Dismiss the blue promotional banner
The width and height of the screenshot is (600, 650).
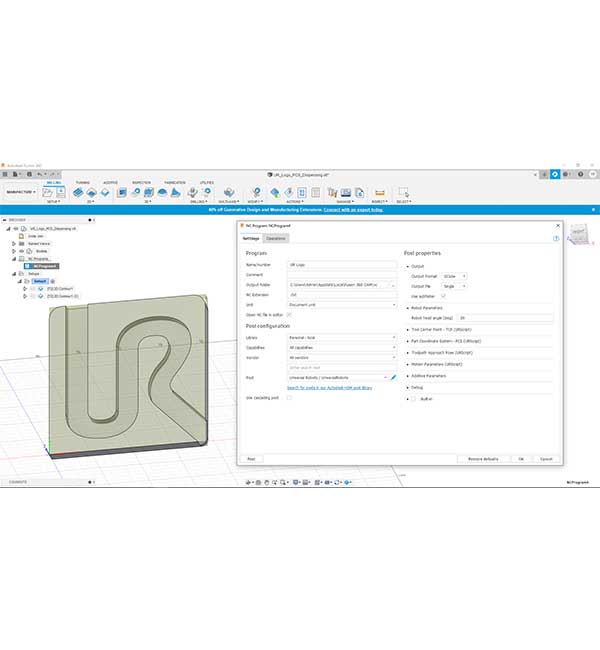coord(593,210)
